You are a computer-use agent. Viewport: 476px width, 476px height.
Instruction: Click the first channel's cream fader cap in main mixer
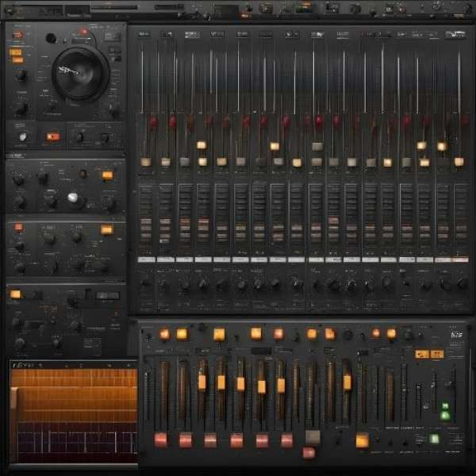coord(146,162)
